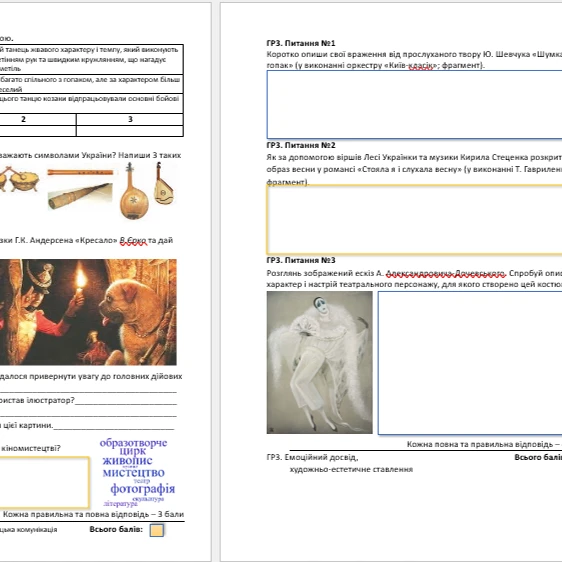Click the word фотографія in the word cloud
The height and width of the screenshot is (562, 562).
tap(143, 489)
